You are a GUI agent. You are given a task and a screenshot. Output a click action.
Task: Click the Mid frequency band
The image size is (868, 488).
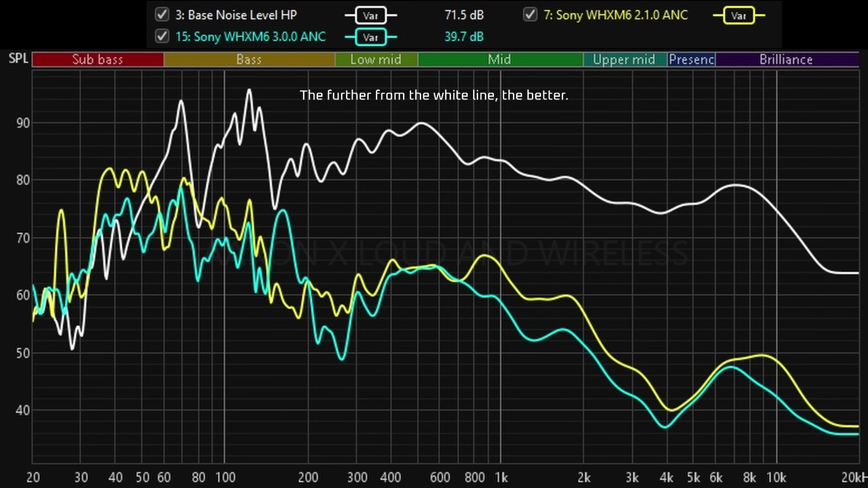[x=500, y=60]
